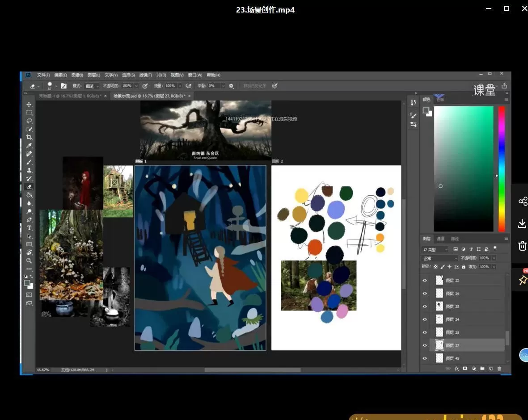Add layer style with fx icon

457,369
